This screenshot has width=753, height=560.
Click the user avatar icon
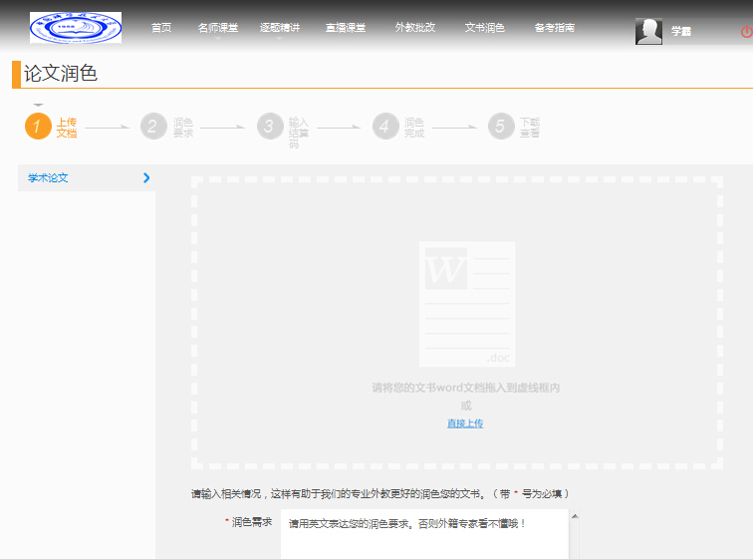point(648,31)
